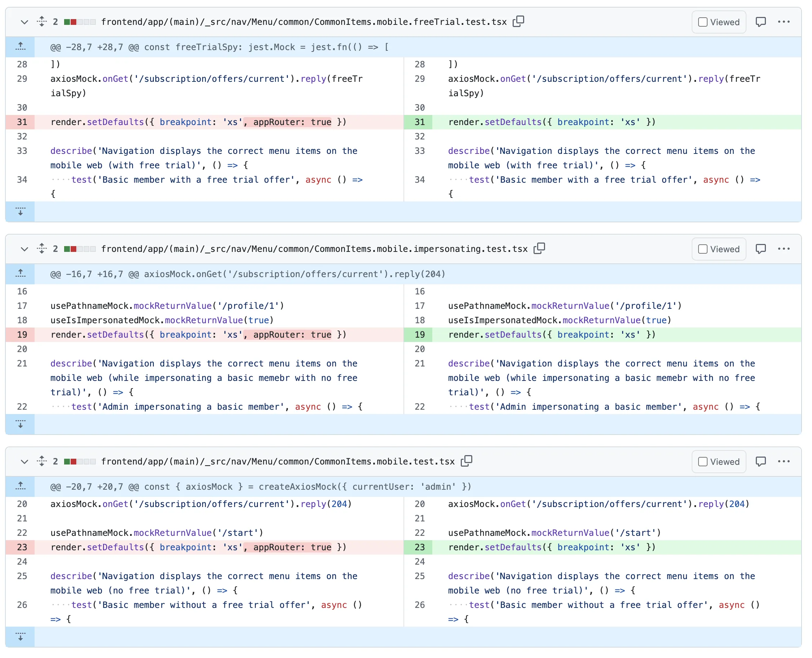Click 'usePathnameMock.mockReturnValue('/profile/1')' on the left side

168,307
